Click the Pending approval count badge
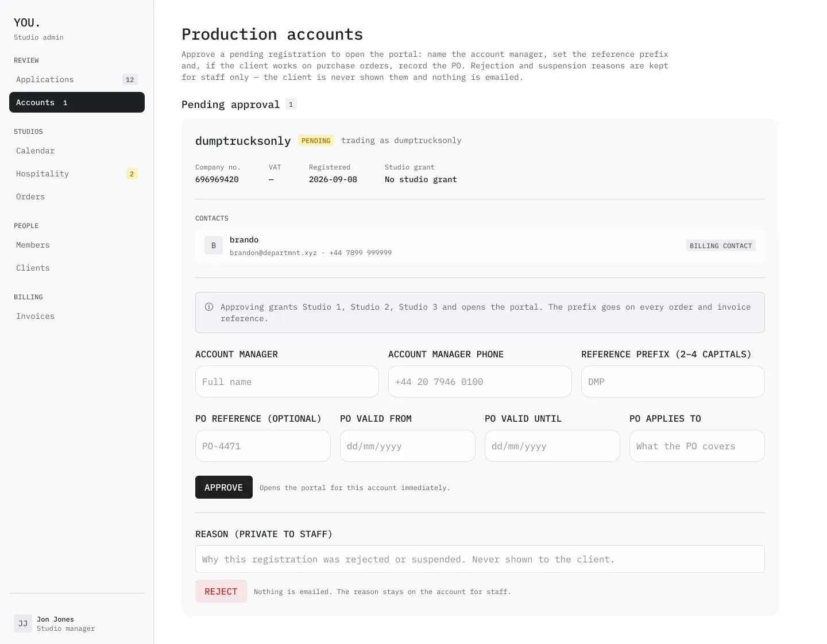Image resolution: width=827 pixels, height=644 pixels. [x=291, y=104]
